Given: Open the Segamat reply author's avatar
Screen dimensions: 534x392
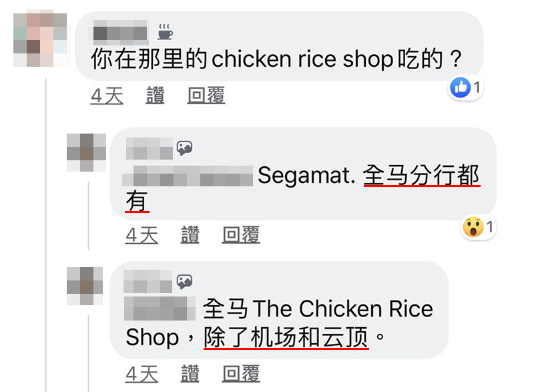Looking at the screenshot, I should [87, 152].
